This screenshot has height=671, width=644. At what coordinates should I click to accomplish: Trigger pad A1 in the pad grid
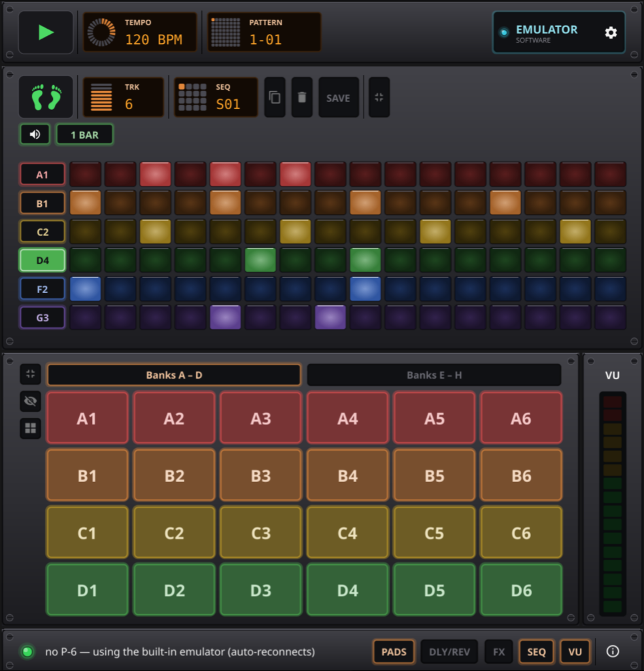pos(88,418)
